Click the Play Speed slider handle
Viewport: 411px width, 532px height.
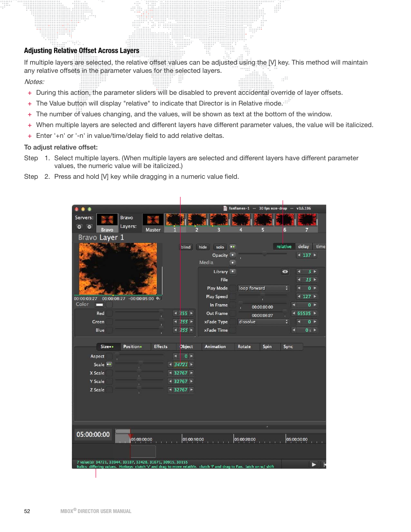tap(262, 296)
